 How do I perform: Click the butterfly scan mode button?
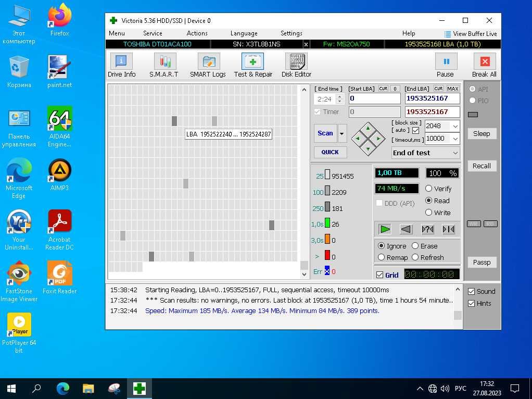[x=448, y=229]
